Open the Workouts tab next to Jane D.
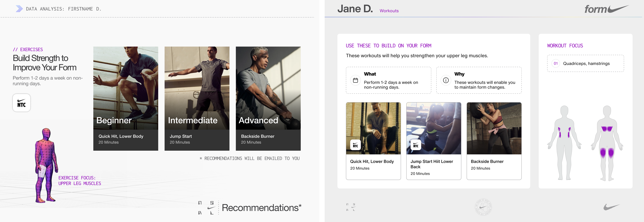The image size is (644, 222). tap(389, 11)
